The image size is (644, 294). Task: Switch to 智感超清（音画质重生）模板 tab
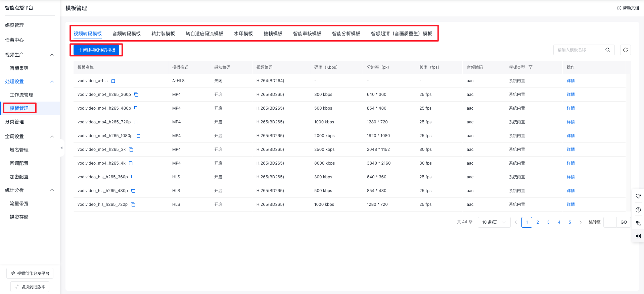pyautogui.click(x=402, y=34)
